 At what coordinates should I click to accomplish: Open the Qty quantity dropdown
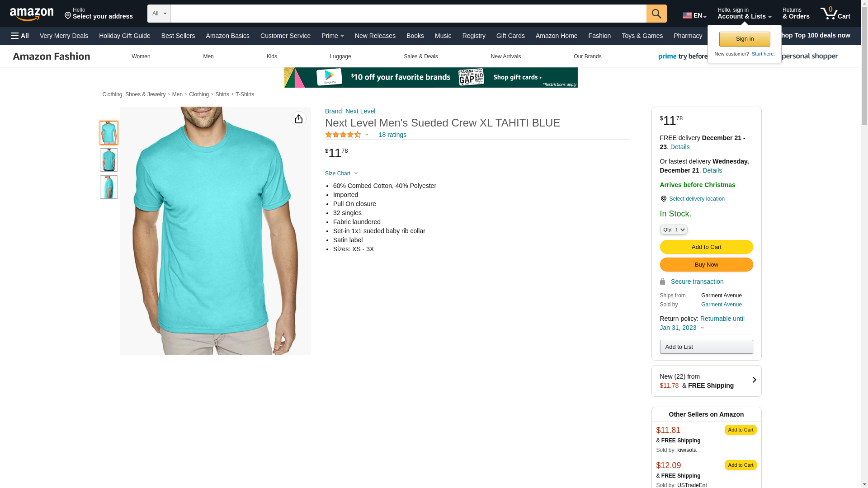[673, 230]
